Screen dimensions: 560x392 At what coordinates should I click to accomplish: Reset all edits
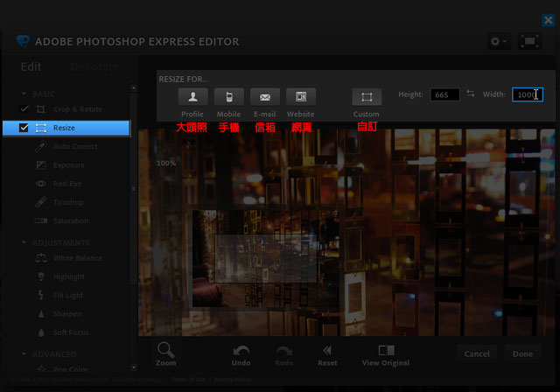[327, 355]
